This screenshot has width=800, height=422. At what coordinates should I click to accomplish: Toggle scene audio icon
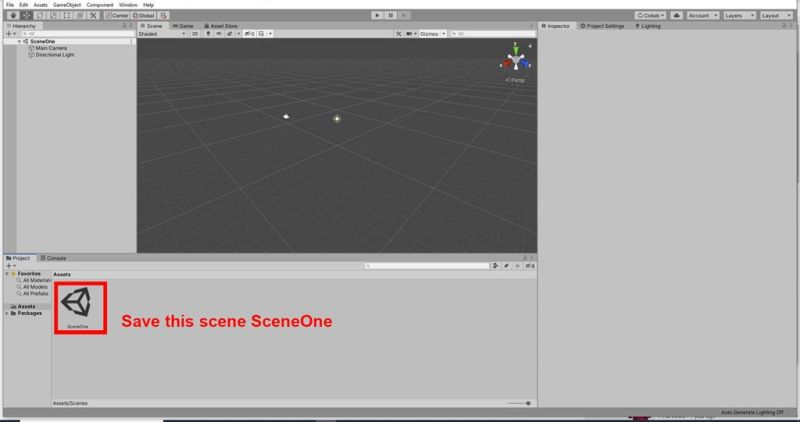coord(218,34)
